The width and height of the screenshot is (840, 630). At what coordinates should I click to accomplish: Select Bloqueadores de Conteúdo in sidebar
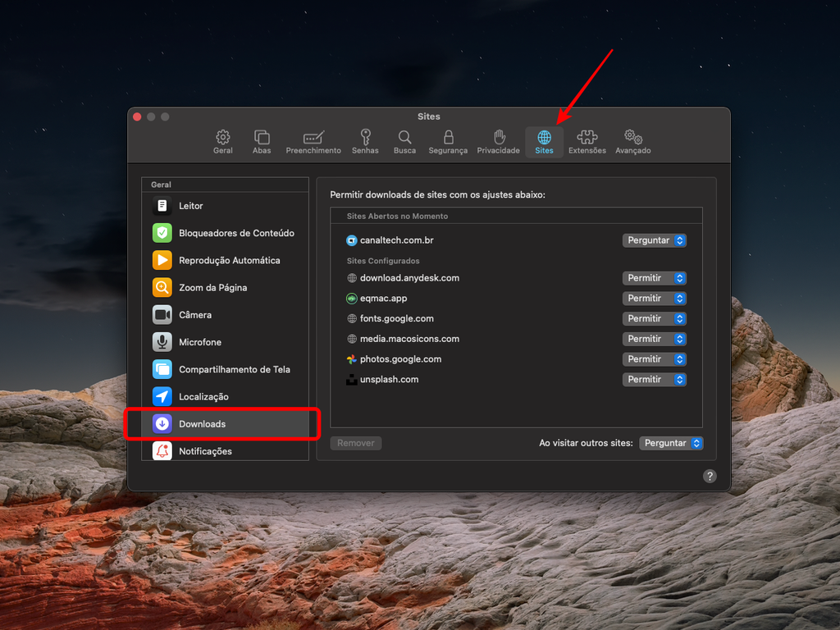225,233
